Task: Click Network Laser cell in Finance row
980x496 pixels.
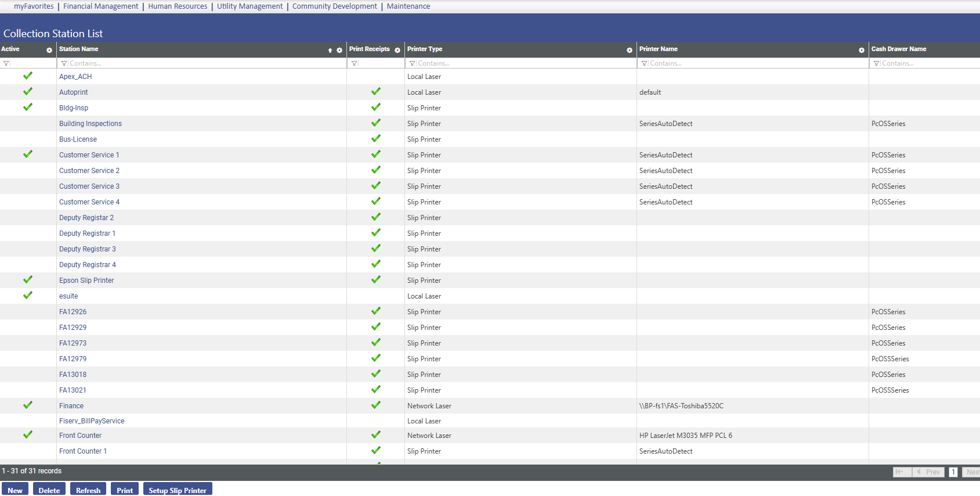Action: click(429, 406)
